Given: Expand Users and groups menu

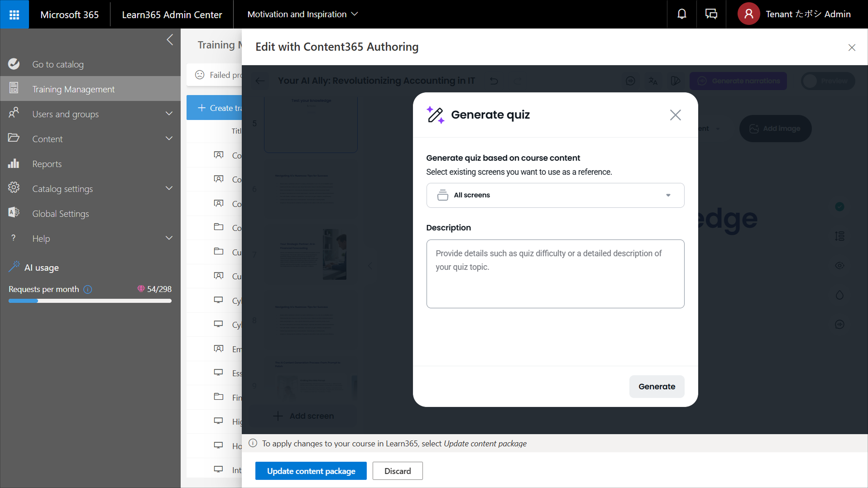Looking at the screenshot, I should coord(169,114).
